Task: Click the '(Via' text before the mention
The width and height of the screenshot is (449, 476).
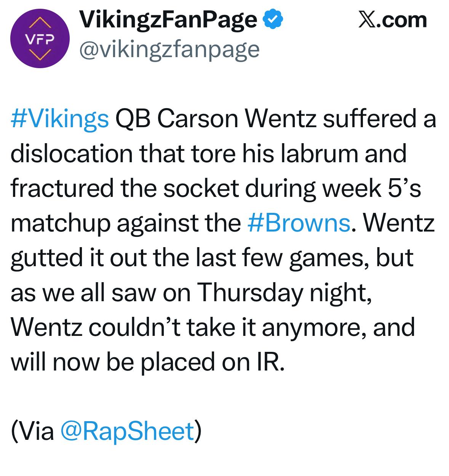Action: [x=33, y=431]
